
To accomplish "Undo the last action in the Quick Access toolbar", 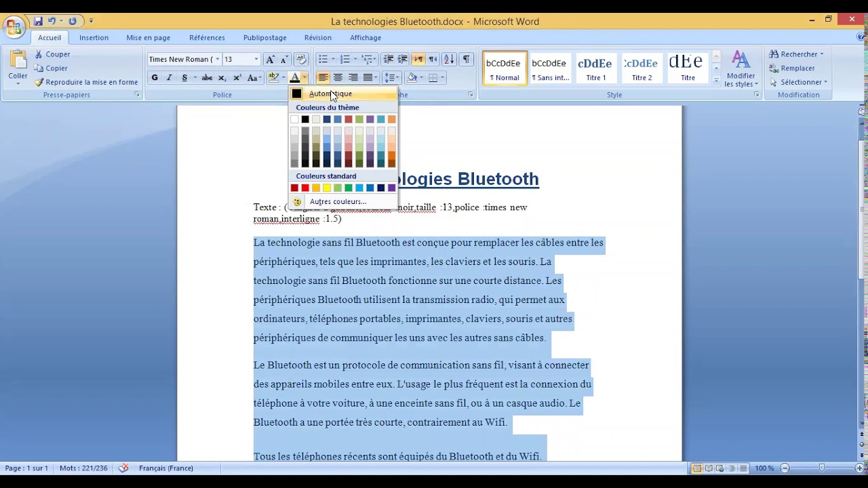I will point(52,21).
